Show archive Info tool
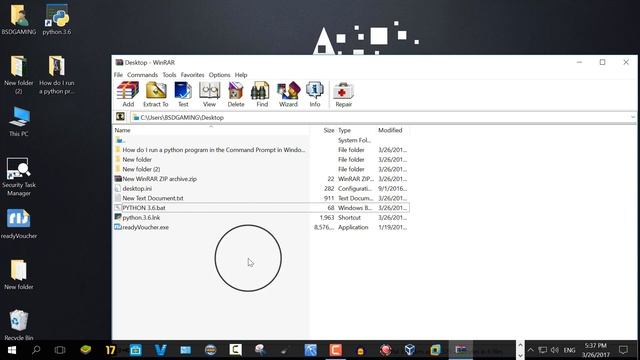 [315, 94]
